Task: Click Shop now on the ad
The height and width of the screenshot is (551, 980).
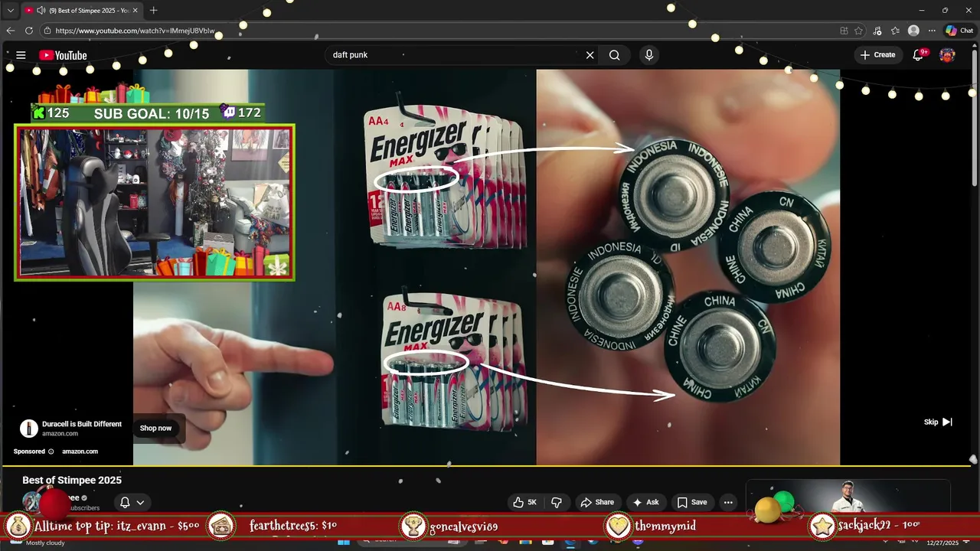Action: [155, 428]
